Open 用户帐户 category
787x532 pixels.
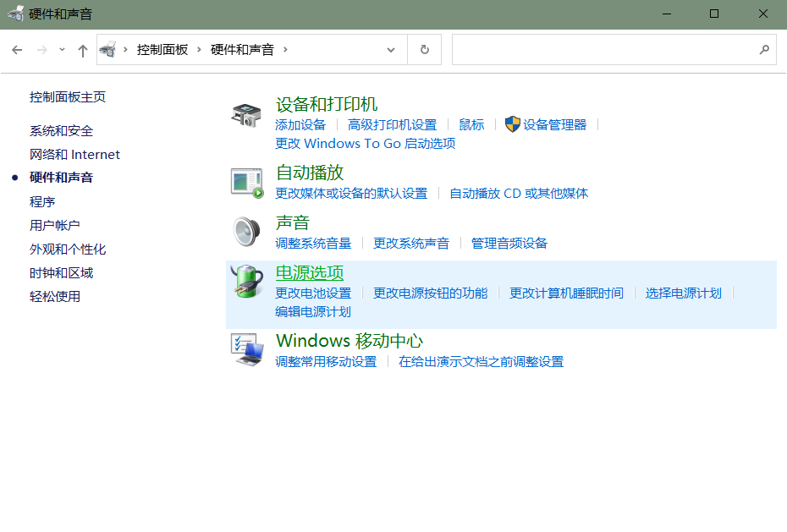coord(55,225)
